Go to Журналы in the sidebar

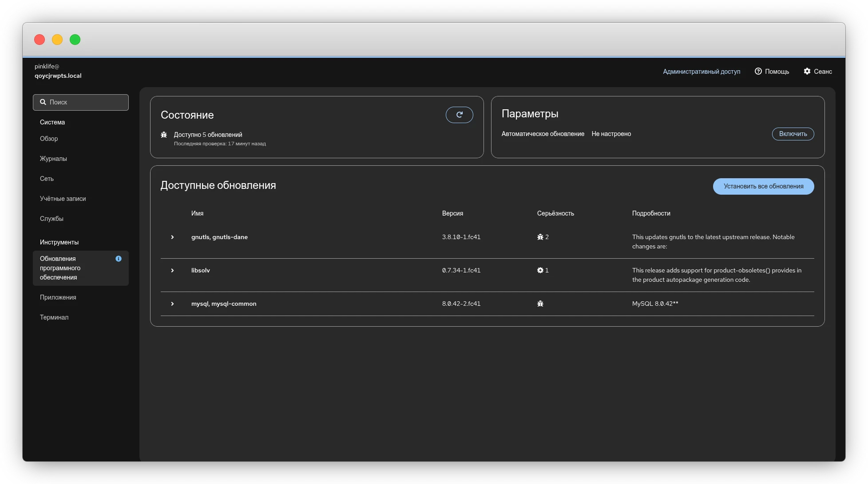point(53,159)
